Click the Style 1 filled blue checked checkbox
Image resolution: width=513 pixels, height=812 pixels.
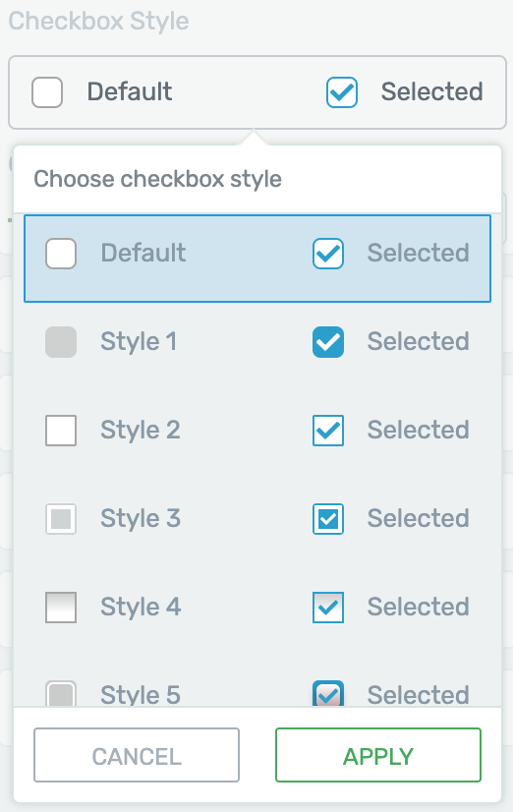(x=328, y=342)
